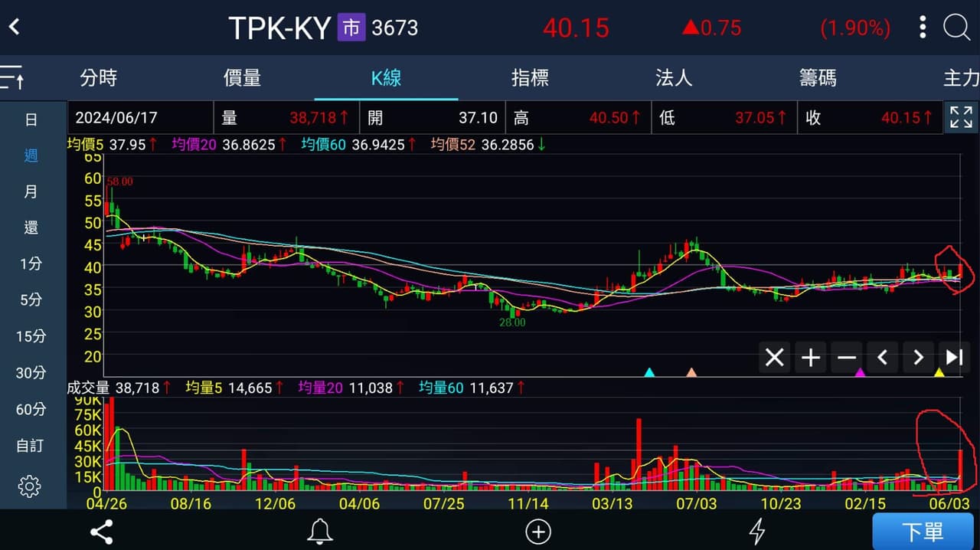Tap 均價20 36.8625 moving average label
This screenshot has width=980, height=550.
(x=229, y=144)
